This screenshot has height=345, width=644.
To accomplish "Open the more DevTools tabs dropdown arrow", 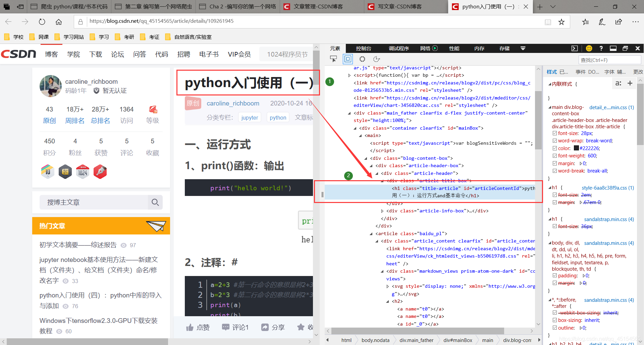I will pyautogui.click(x=523, y=48).
